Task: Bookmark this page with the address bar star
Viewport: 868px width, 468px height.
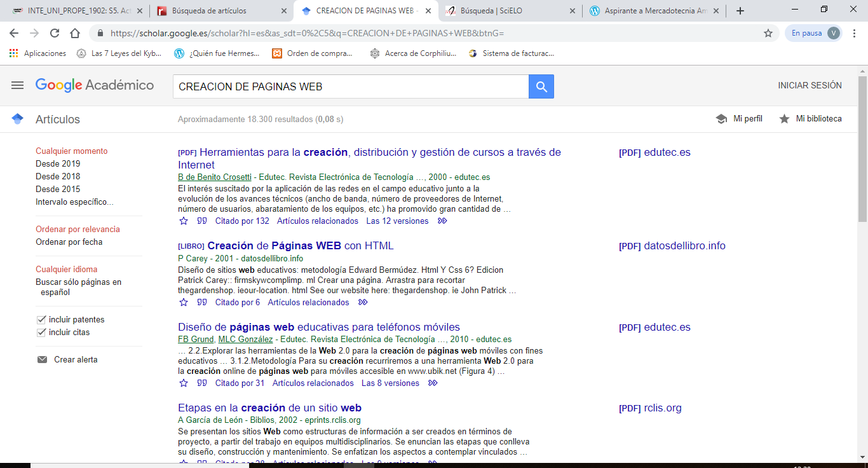Action: point(768,33)
